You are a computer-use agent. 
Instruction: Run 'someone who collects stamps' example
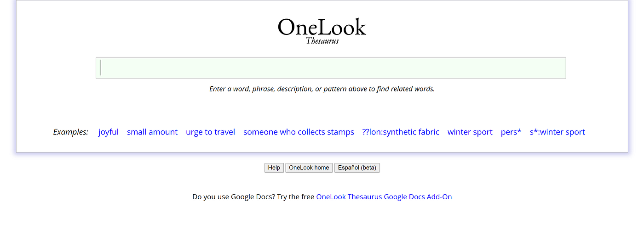pos(299,132)
